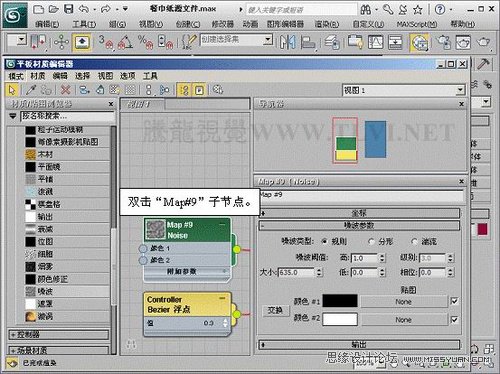Select the 棋盘格 map in the browser list

click(67, 204)
